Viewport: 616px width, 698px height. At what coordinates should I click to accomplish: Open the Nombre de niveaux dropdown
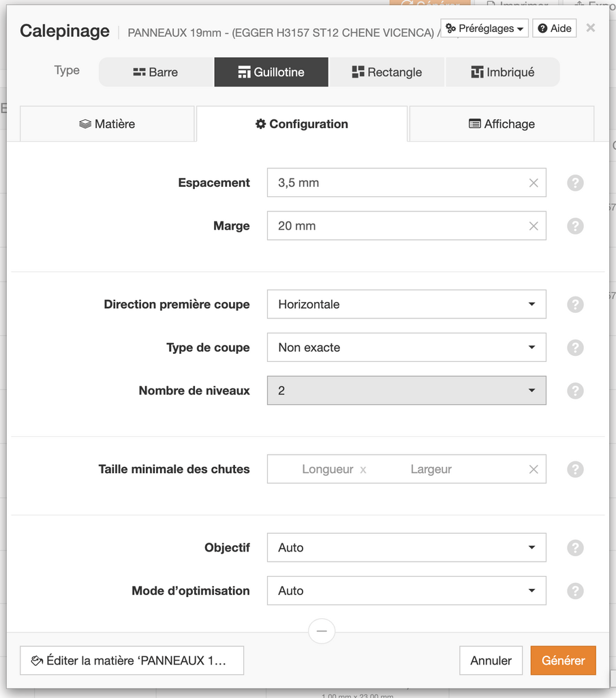click(406, 391)
